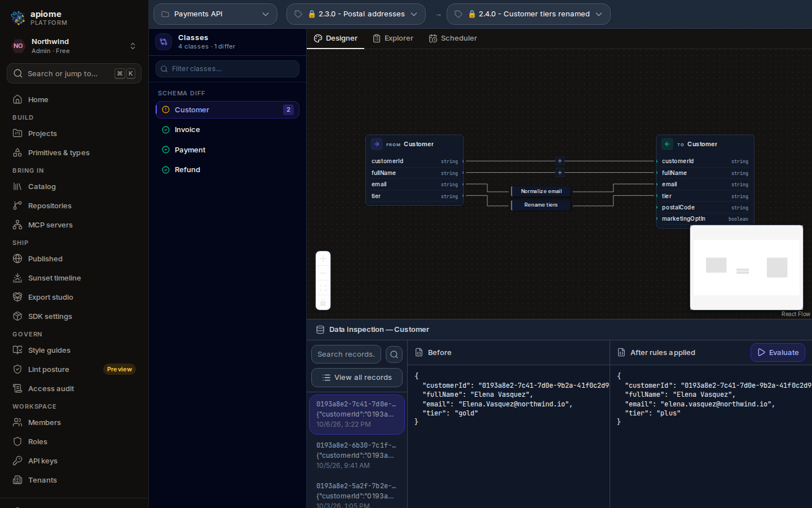Click the flow minimap

point(747,268)
